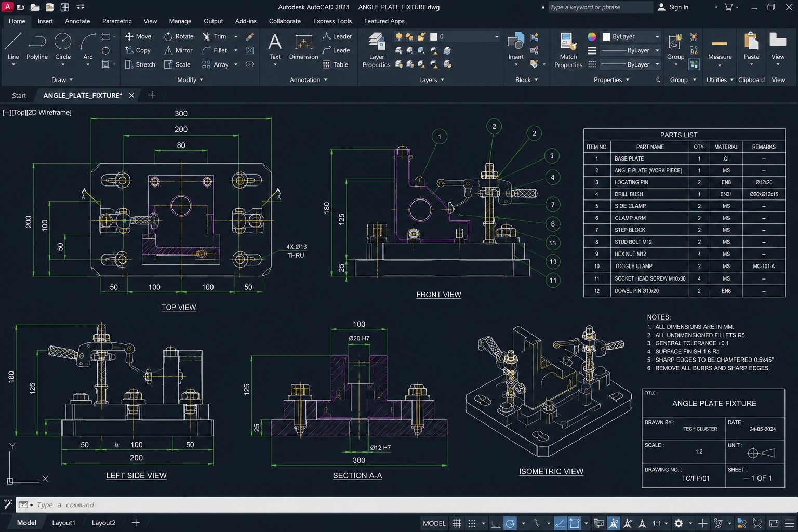Viewport: 798px width, 532px height.
Task: Expand the Modify panel
Action: [x=190, y=80]
